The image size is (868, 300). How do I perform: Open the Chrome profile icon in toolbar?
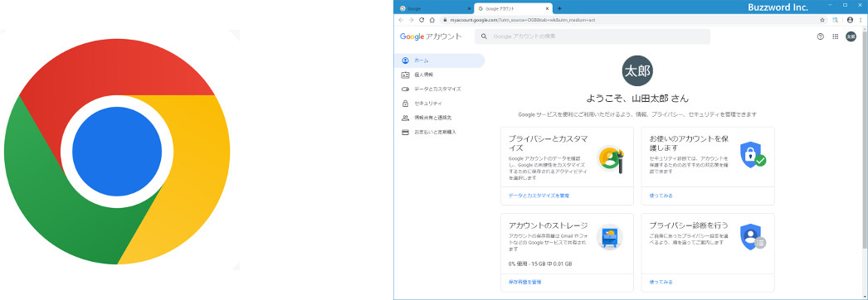point(851,20)
